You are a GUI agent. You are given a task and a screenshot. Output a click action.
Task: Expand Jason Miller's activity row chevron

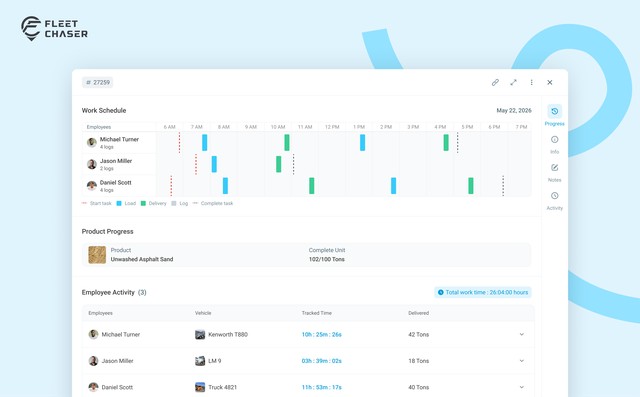coord(522,361)
